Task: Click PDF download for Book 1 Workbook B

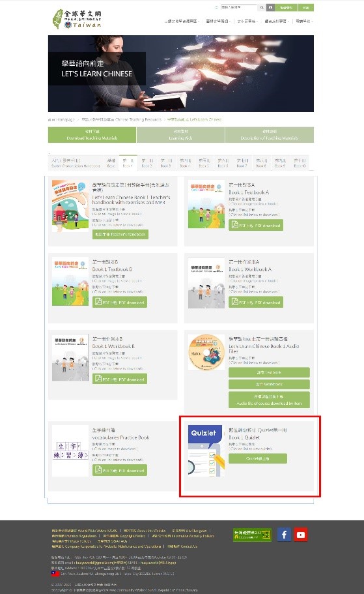Action: coord(120,379)
